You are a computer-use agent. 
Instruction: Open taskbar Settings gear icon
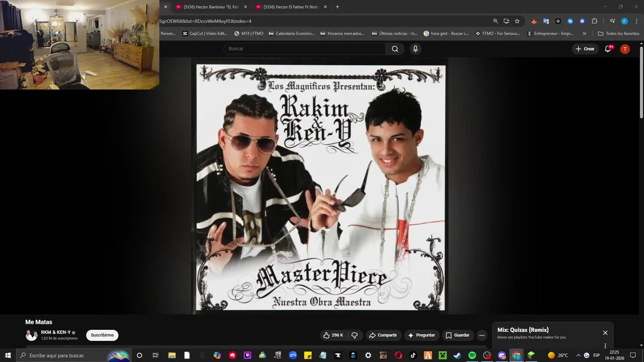[x=368, y=355]
